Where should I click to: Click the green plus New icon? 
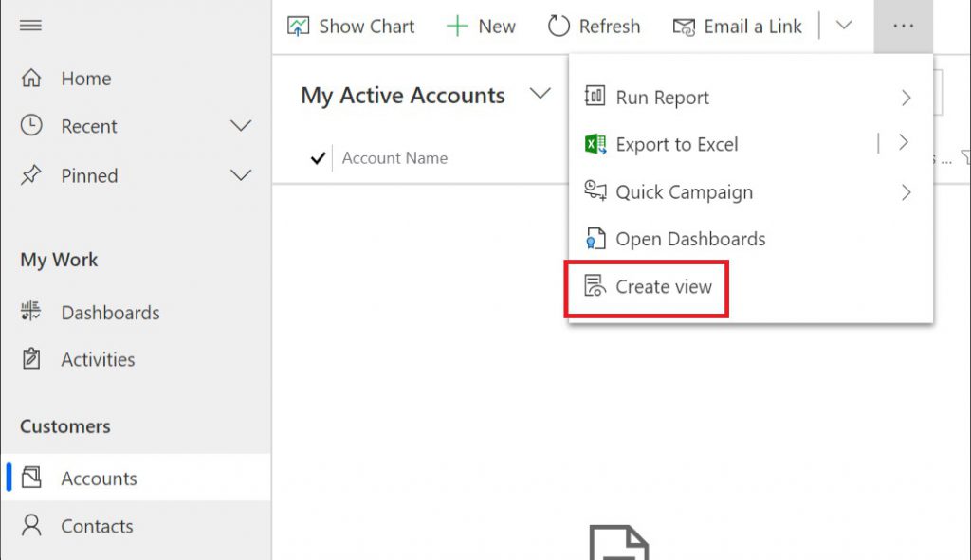coord(457,26)
